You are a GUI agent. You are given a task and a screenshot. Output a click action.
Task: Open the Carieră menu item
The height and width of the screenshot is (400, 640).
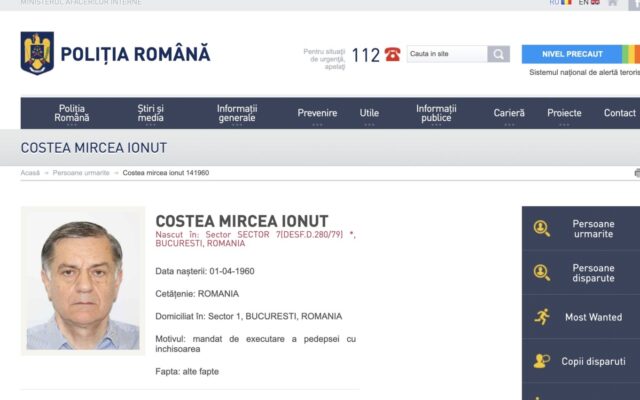point(508,113)
